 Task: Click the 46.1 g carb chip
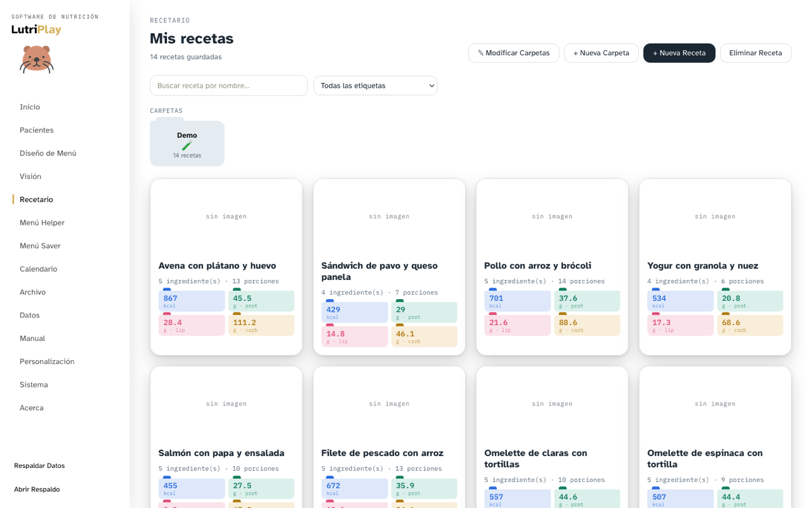tap(424, 337)
